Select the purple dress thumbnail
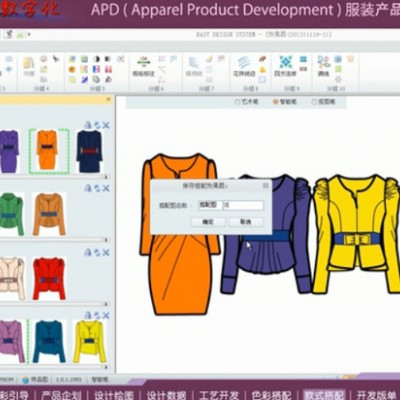Image resolution: width=400 pixels, height=400 pixels. pos(9,151)
